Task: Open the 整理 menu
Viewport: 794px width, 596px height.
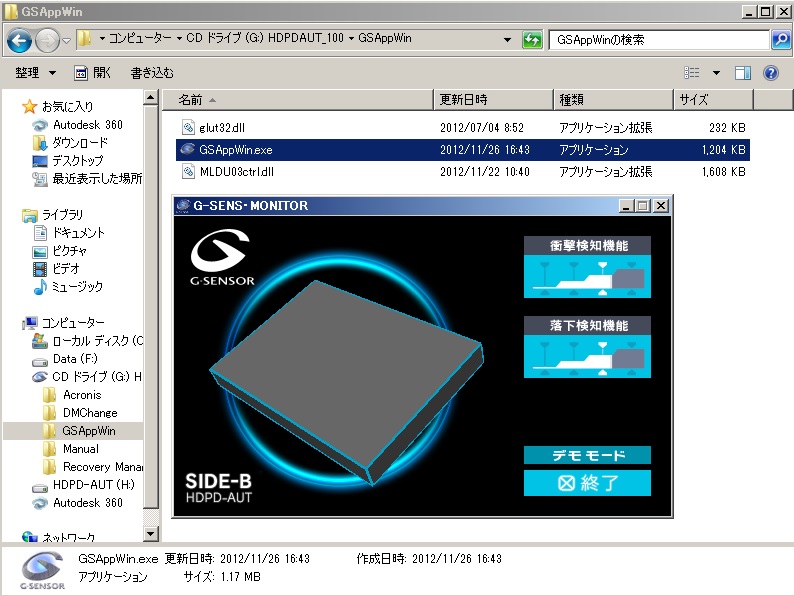Action: coord(35,73)
